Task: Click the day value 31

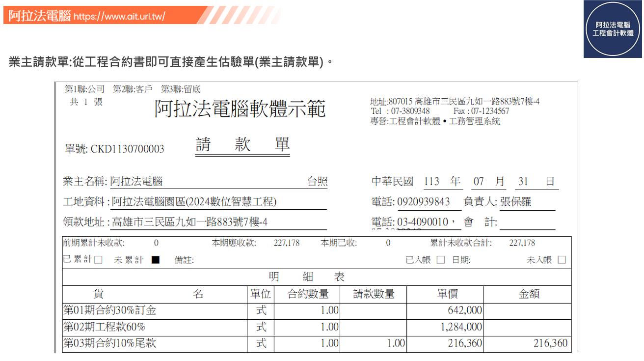Action: click(x=523, y=182)
